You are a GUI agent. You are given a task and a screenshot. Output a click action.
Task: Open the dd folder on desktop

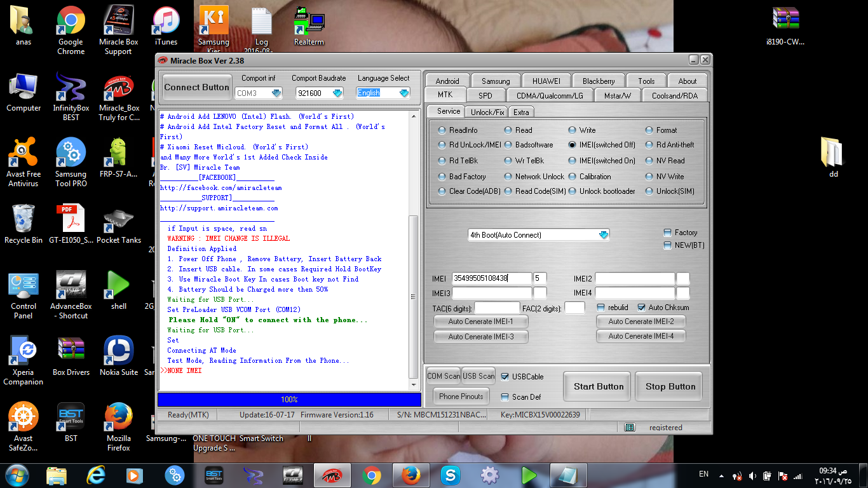point(833,157)
